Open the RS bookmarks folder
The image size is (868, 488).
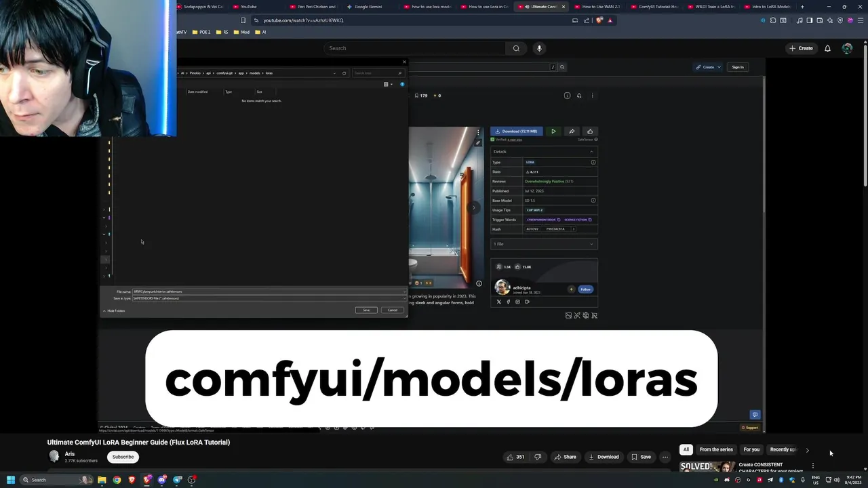click(x=222, y=32)
